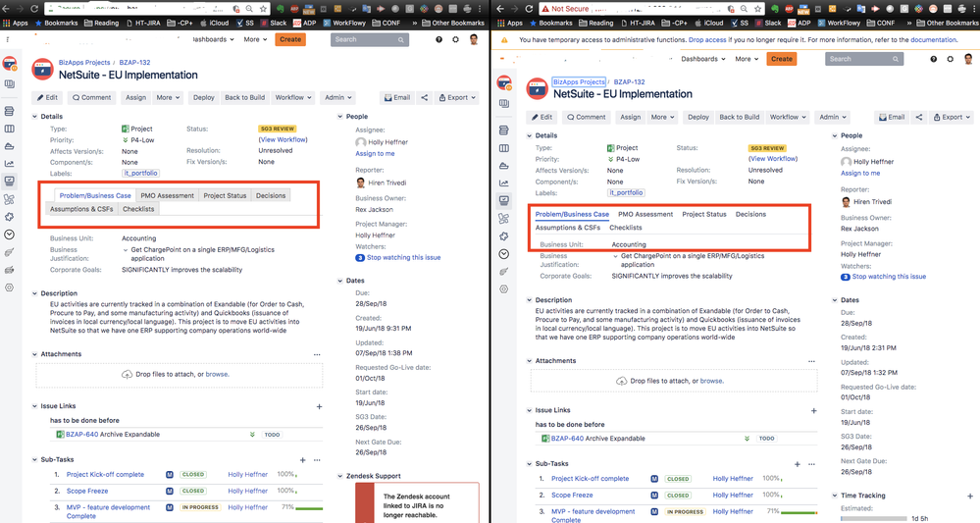Click share icon in left window toolbar
Viewport: 980px width, 523px height.
[x=425, y=97]
